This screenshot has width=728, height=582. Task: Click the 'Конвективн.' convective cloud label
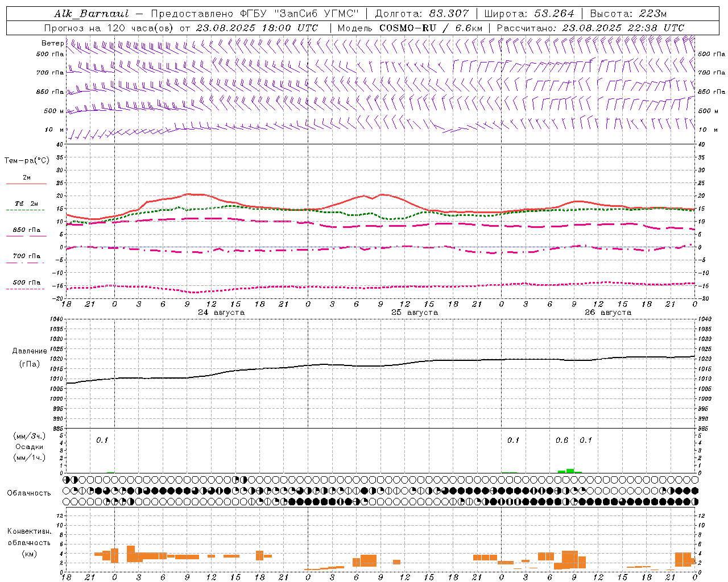coord(29,531)
